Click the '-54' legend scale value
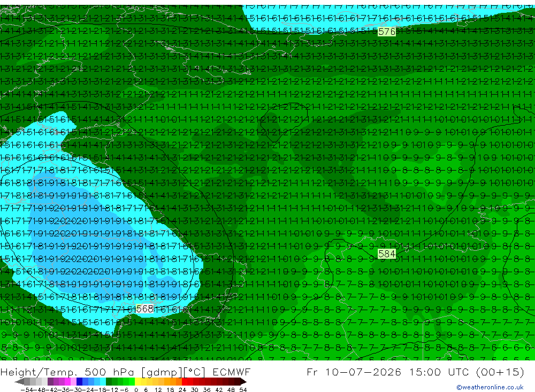The image size is (535, 392). [x=27, y=390]
